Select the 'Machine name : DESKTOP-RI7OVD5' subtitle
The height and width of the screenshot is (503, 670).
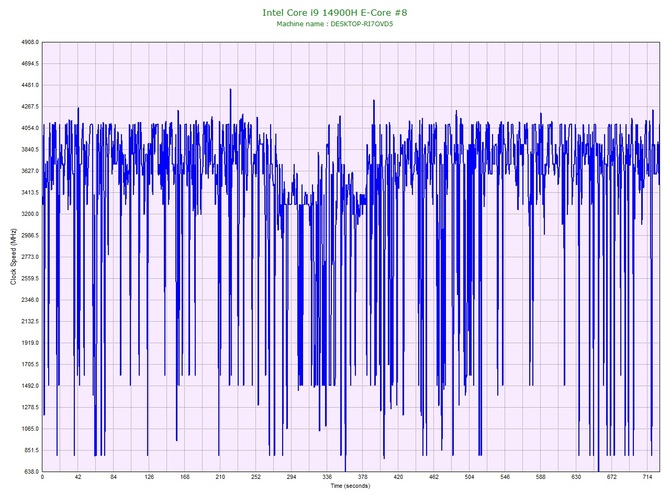click(335, 24)
